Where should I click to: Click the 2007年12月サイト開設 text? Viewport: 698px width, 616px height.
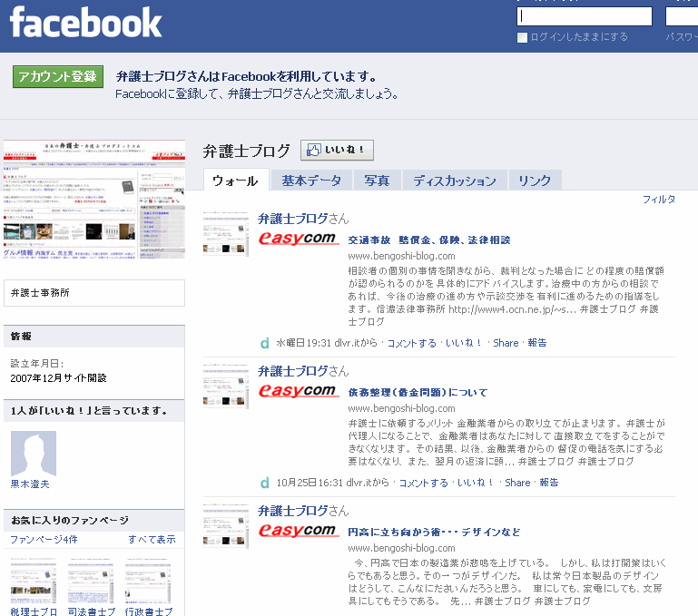tap(58, 378)
